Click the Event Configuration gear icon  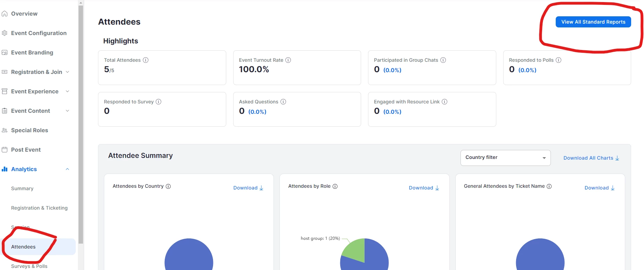point(5,33)
